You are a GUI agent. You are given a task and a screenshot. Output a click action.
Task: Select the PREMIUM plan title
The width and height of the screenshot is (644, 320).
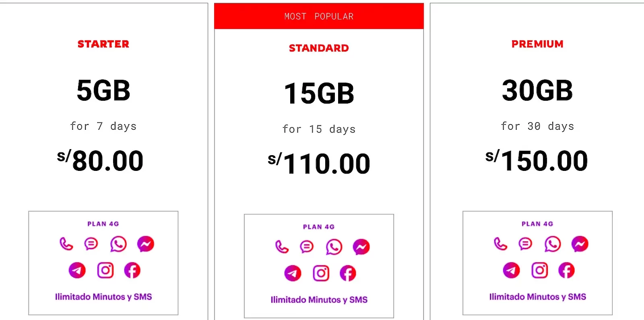click(x=537, y=44)
